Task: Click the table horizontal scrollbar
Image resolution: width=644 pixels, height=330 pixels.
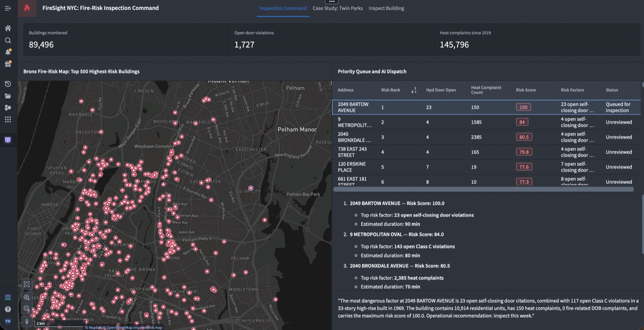Action: pos(483,189)
